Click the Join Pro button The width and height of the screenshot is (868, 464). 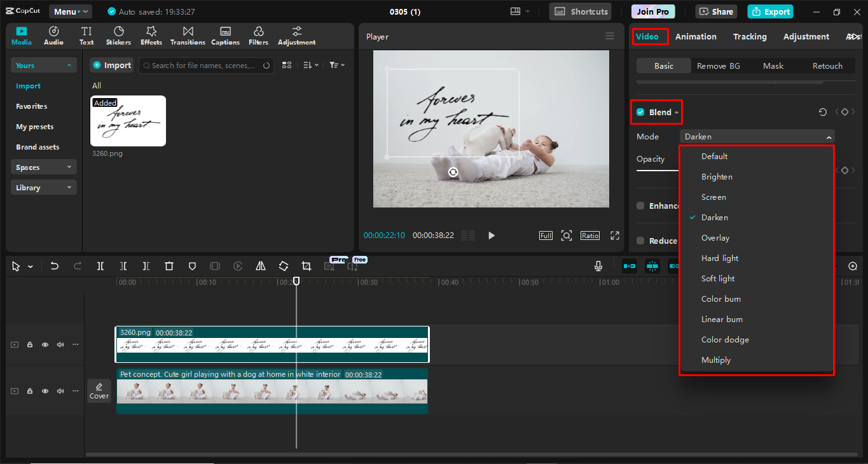pyautogui.click(x=652, y=11)
